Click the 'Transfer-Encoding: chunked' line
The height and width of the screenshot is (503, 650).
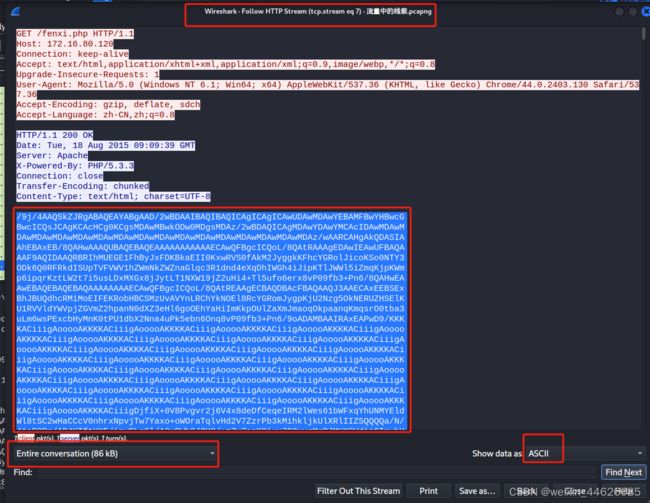coord(82,186)
